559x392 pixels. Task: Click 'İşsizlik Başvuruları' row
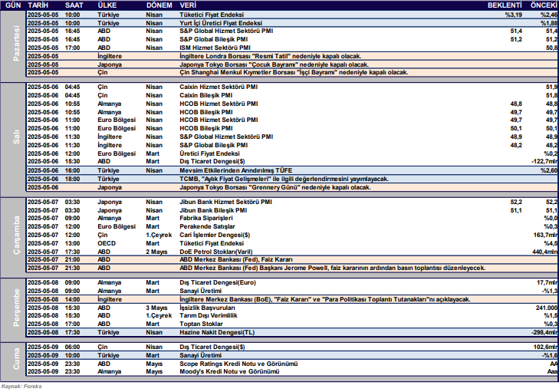pyautogui.click(x=292, y=308)
